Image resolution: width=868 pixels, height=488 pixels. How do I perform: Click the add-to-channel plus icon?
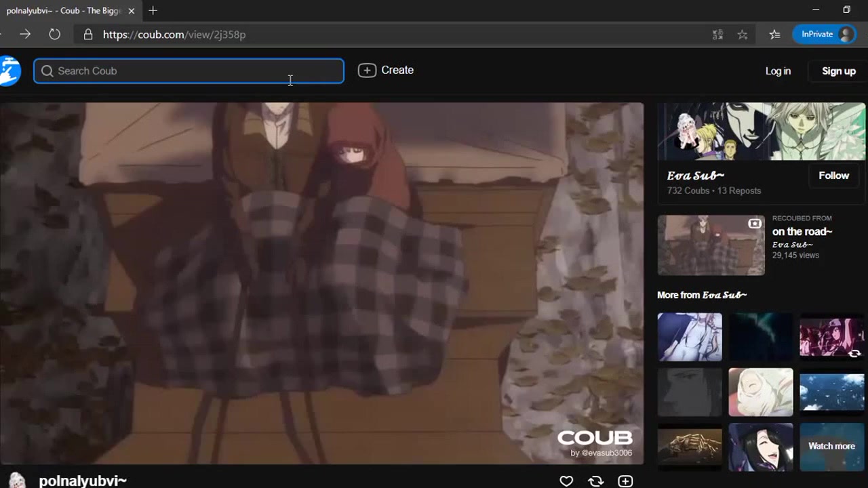click(625, 481)
